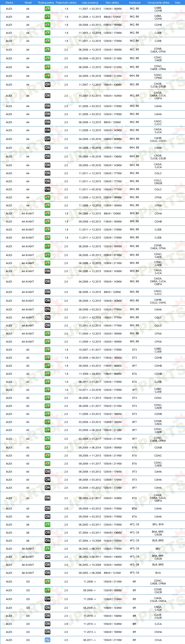Click diesel ON icon in A4 AVANT CAHA row
Image resolution: width=185 pixels, height=644 pixels.
[x=48, y=309]
